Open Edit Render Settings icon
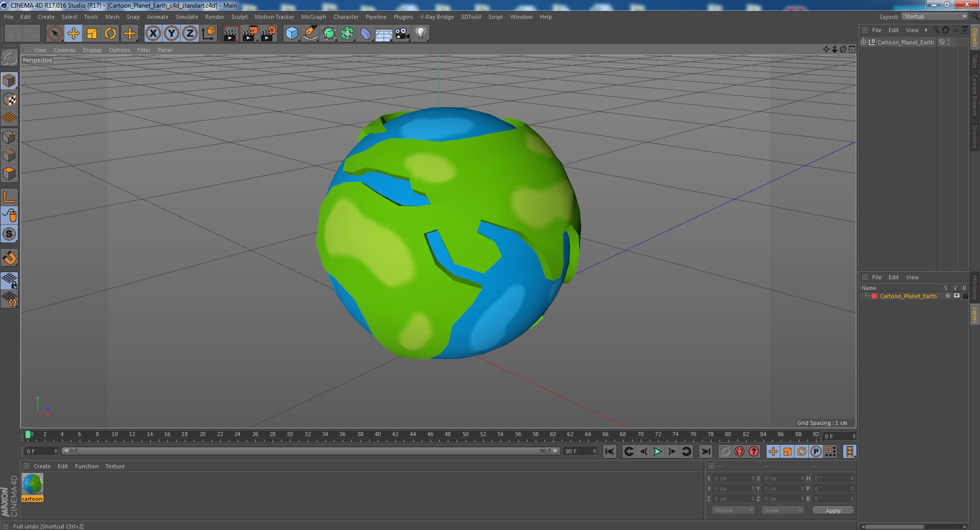The height and width of the screenshot is (530, 980). 268,34
